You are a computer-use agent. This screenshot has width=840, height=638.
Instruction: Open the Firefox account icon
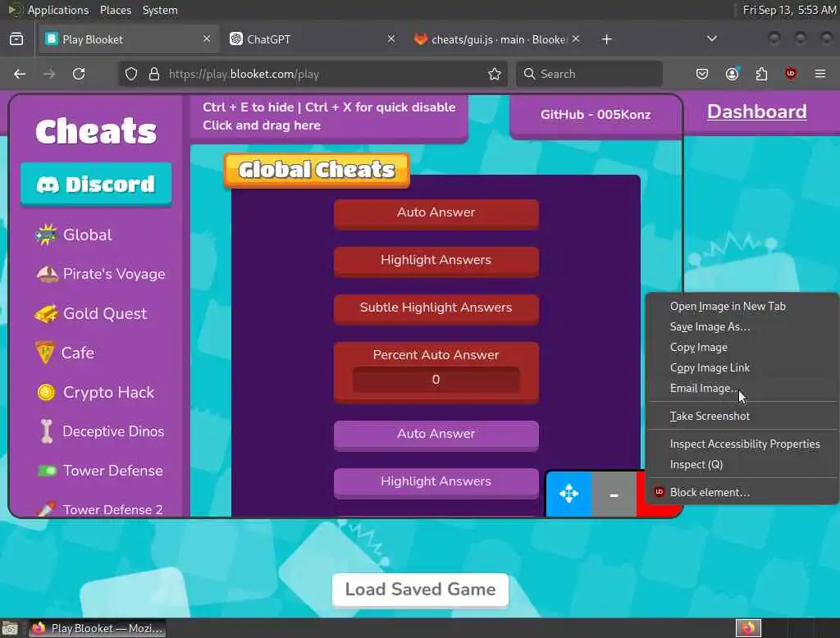tap(732, 74)
